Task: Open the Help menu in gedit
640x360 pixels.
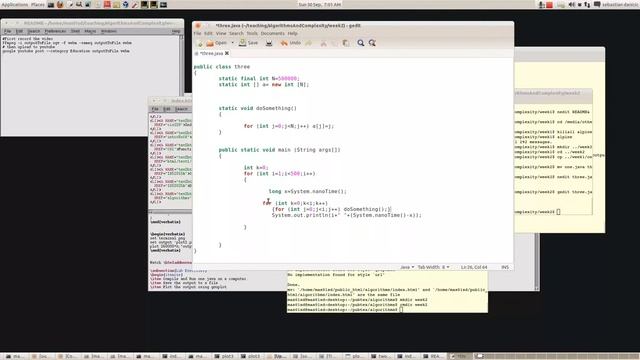Action: coord(292,33)
